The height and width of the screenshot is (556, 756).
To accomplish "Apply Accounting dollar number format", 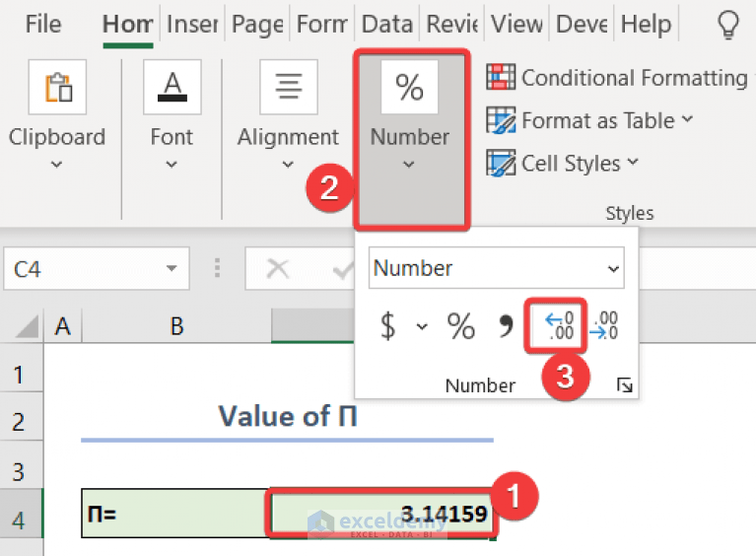I will pyautogui.click(x=388, y=326).
